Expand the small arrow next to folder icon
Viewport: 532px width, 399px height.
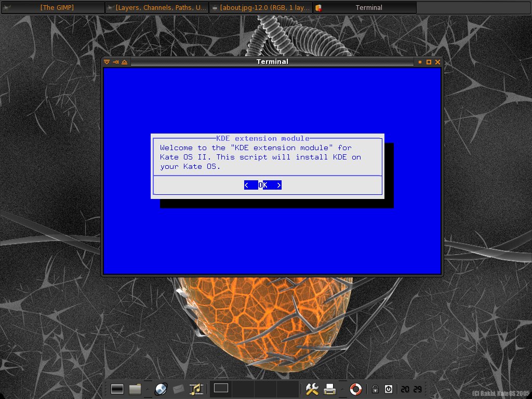(x=148, y=389)
